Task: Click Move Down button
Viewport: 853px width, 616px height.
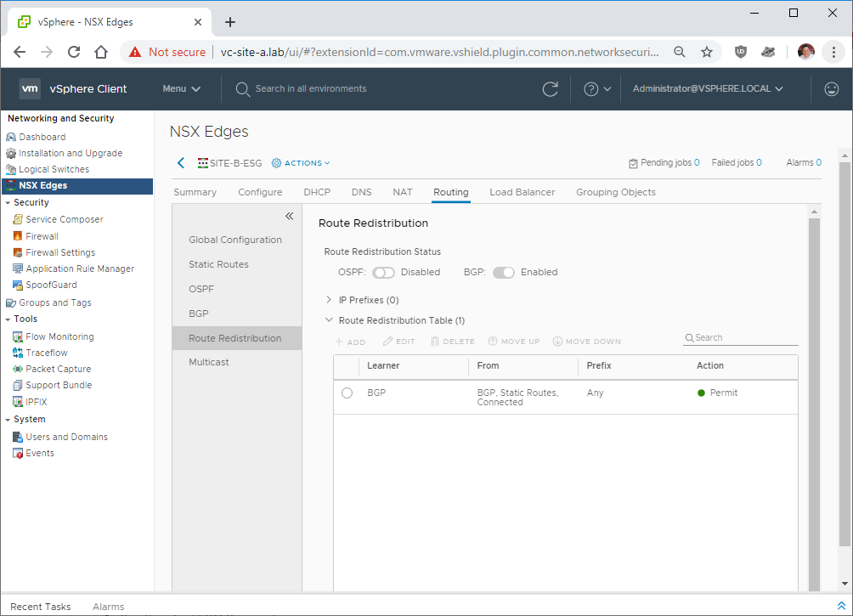Action: (587, 342)
